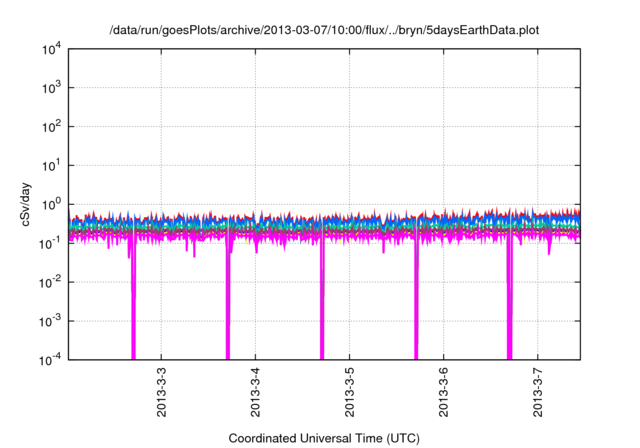Click the magenta dropout spike before 2013-3-4

[x=228, y=298]
